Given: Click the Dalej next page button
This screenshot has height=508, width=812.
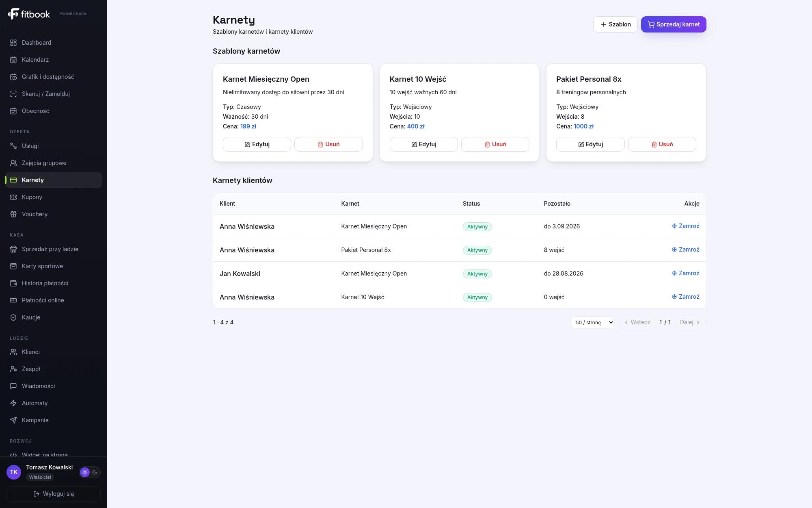Looking at the screenshot, I should tap(690, 322).
